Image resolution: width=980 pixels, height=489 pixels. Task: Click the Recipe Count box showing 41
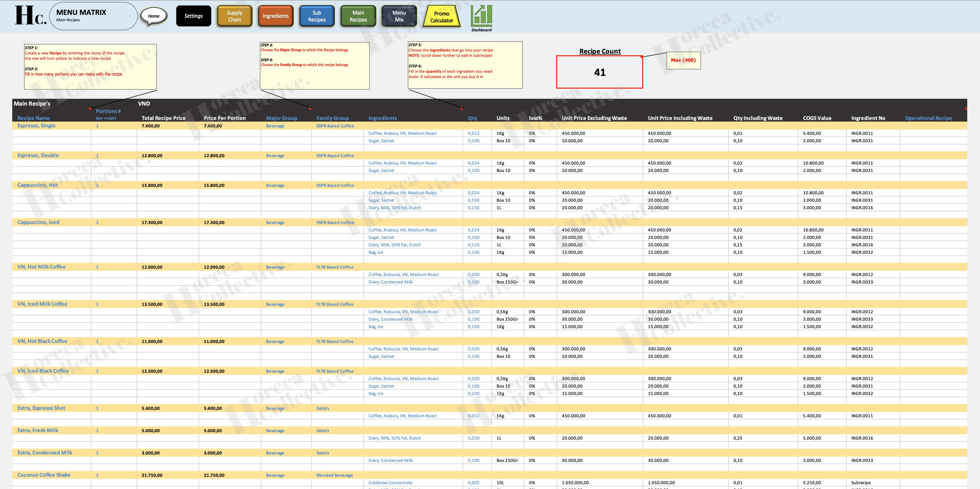[599, 72]
